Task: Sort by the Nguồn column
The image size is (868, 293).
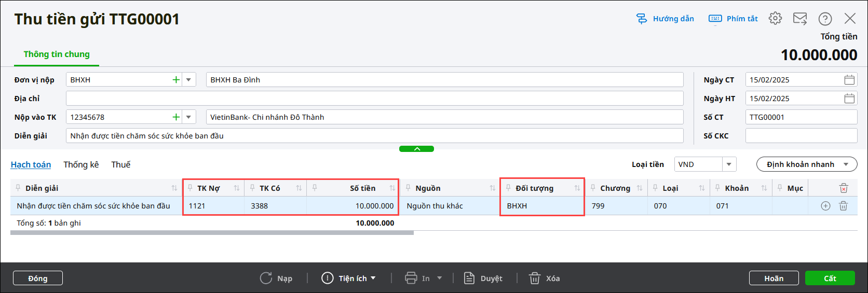Action: pos(493,188)
